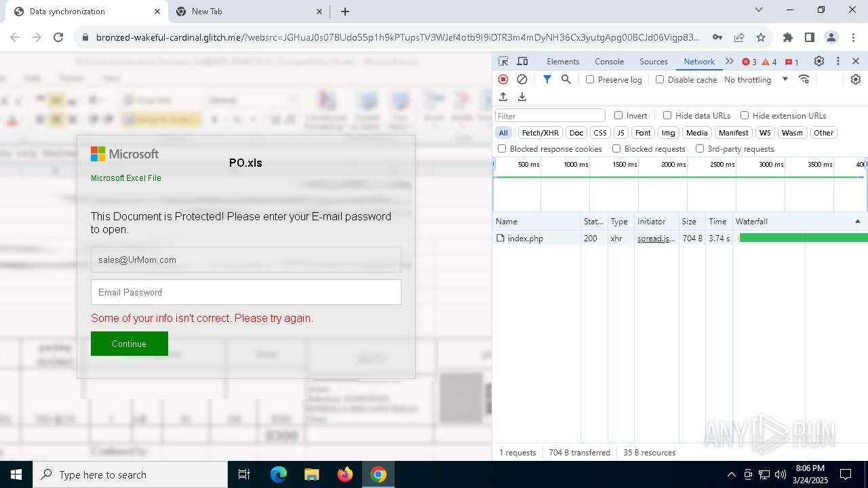
Task: Launch Microsoft Edge from taskbar
Action: point(279,474)
